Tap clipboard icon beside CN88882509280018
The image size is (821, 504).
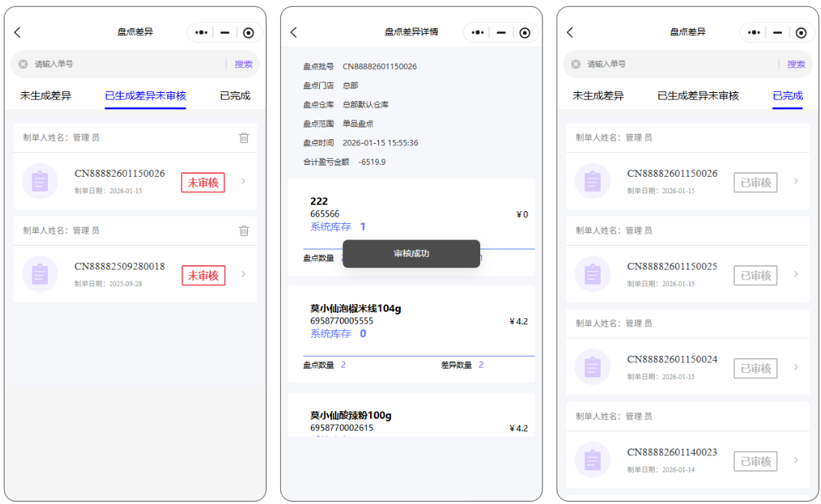(x=40, y=274)
